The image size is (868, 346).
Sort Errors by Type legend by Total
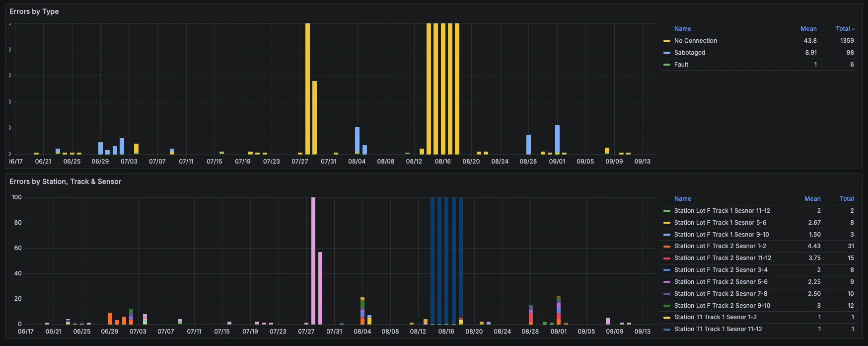(x=845, y=29)
